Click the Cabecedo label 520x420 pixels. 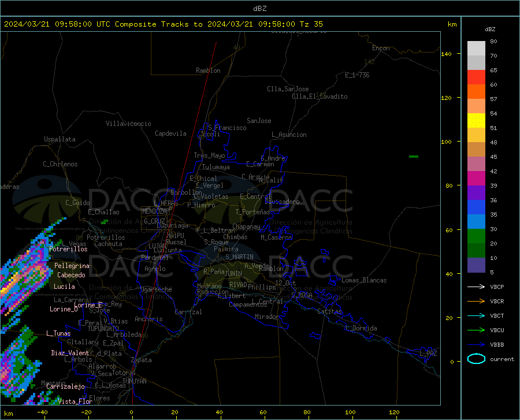[x=71, y=275]
